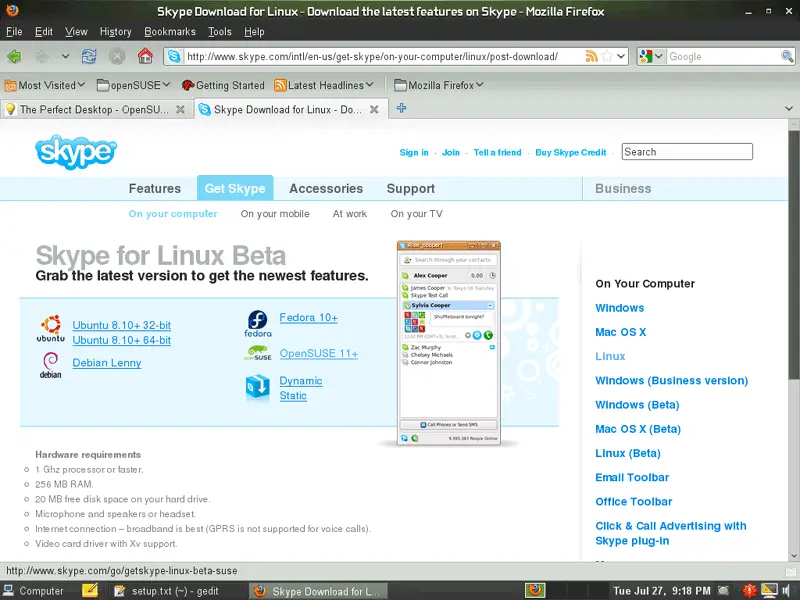This screenshot has height=600, width=800.
Task: Click the Static download link
Action: (x=293, y=395)
